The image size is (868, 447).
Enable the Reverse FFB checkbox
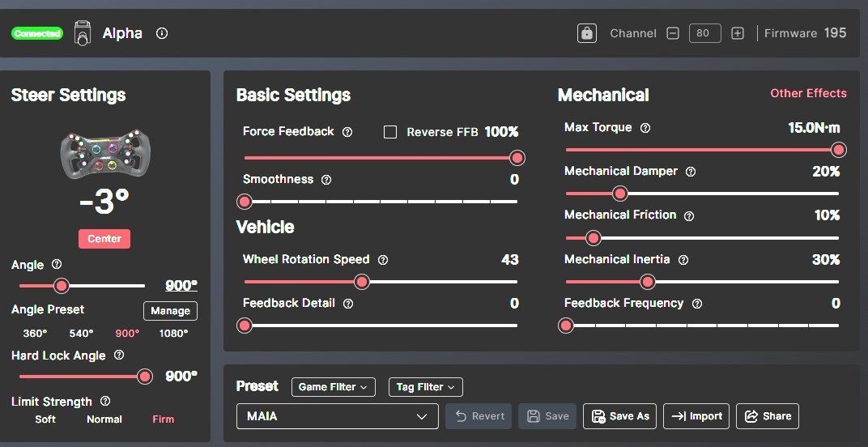pyautogui.click(x=390, y=132)
